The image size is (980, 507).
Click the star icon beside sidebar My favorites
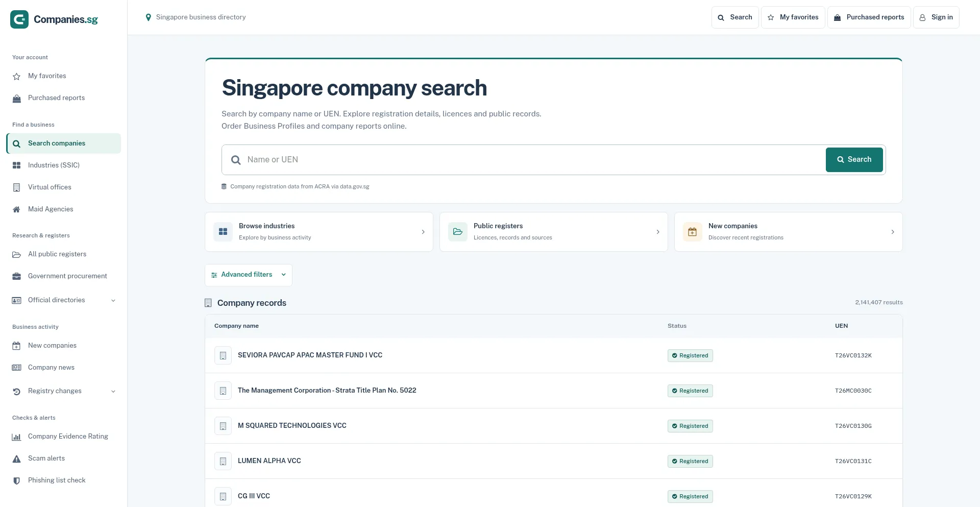click(17, 76)
